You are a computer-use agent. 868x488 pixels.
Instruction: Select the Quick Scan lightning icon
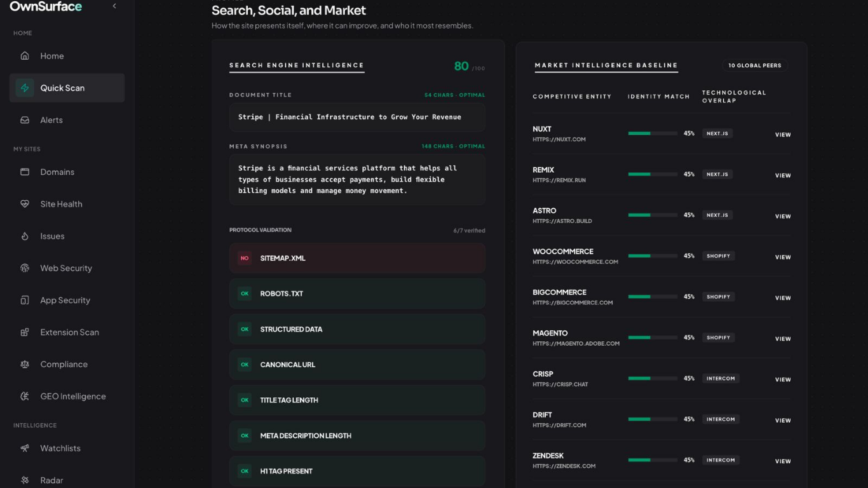[x=25, y=88]
